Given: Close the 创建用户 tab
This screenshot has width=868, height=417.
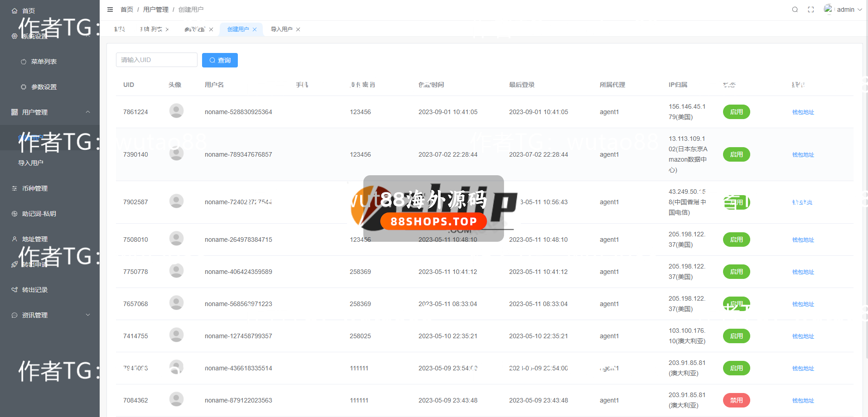Looking at the screenshot, I should [255, 29].
